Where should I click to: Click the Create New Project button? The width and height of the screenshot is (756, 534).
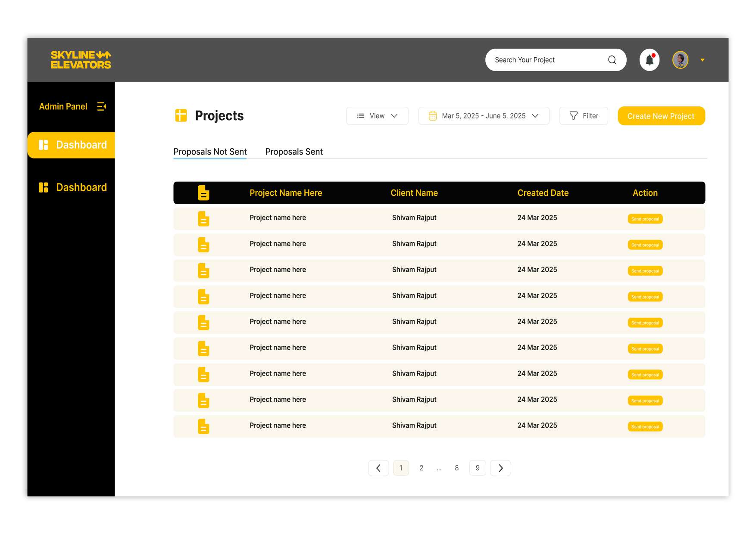(661, 116)
